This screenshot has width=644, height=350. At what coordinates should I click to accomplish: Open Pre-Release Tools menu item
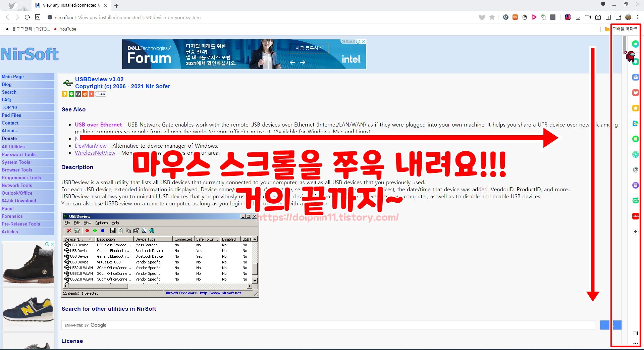coord(28,224)
